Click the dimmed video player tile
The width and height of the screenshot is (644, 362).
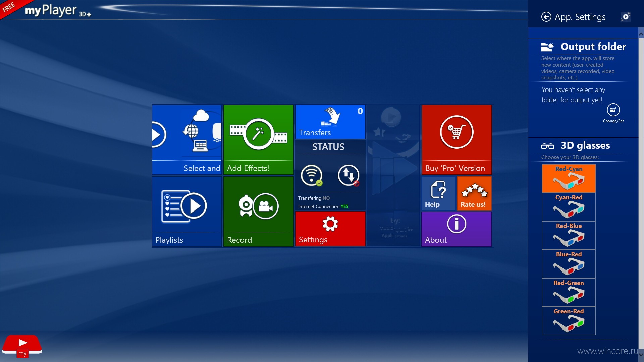(x=393, y=175)
